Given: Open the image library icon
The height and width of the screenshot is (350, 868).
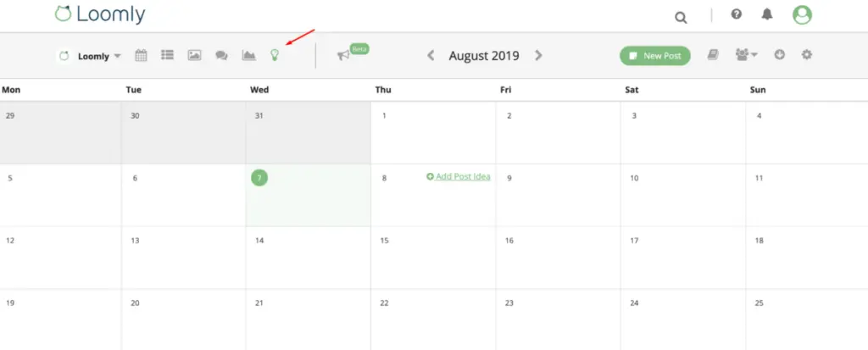Looking at the screenshot, I should click(x=194, y=56).
